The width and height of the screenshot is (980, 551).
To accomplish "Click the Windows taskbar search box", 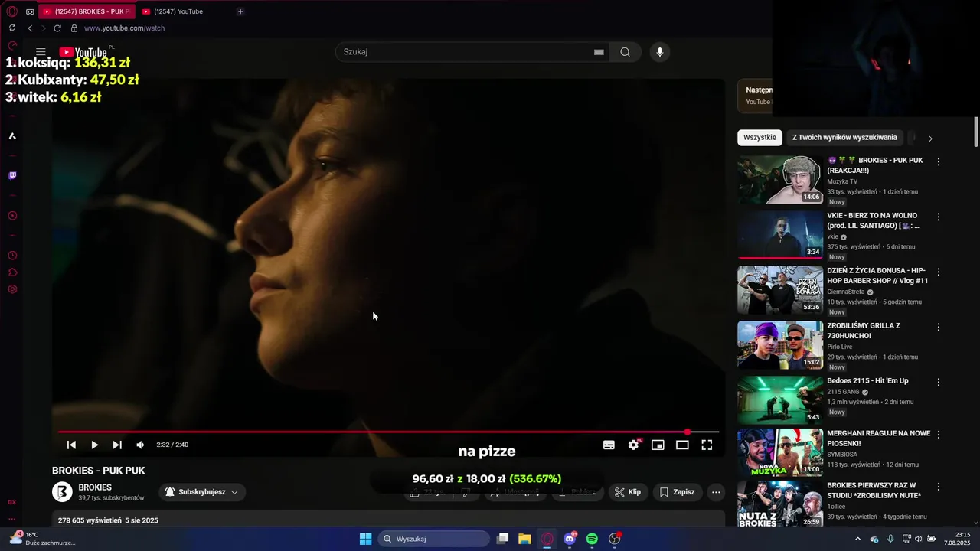I will (x=434, y=539).
